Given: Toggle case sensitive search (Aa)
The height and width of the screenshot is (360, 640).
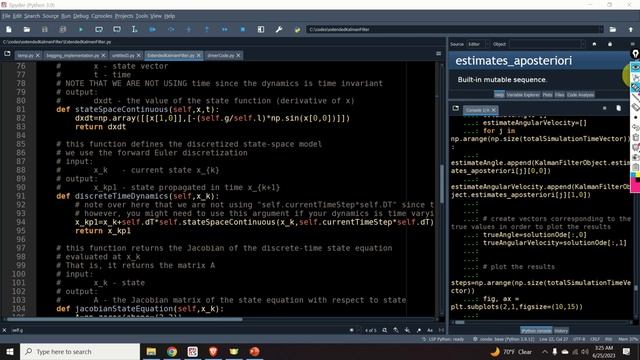Looking at the screenshot, I should [430, 330].
